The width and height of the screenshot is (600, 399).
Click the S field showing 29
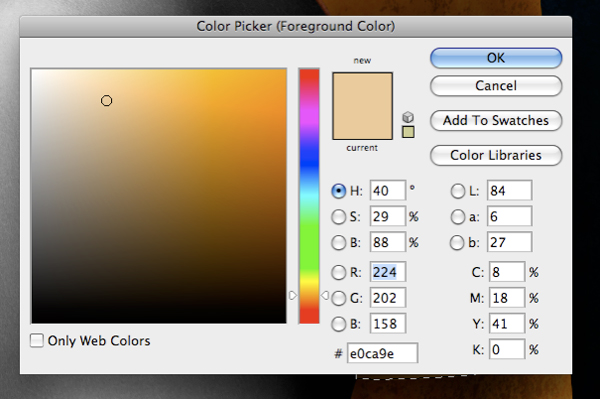388,216
